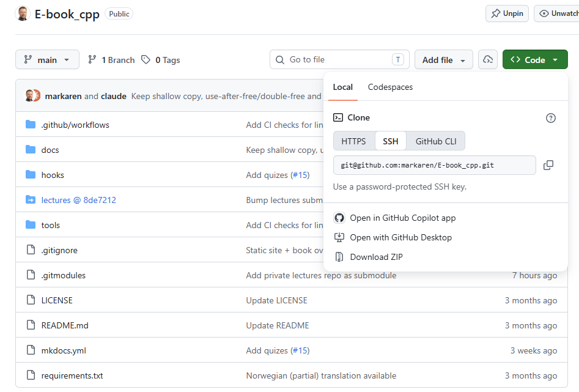Image resolution: width=579 pixels, height=392 pixels.
Task: Switch to the Codespaces tab
Action: click(x=390, y=87)
